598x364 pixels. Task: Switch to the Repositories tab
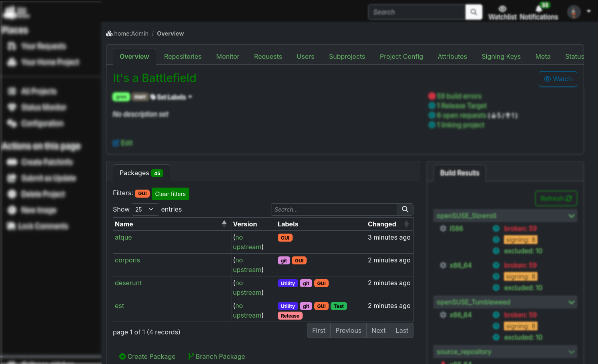183,56
